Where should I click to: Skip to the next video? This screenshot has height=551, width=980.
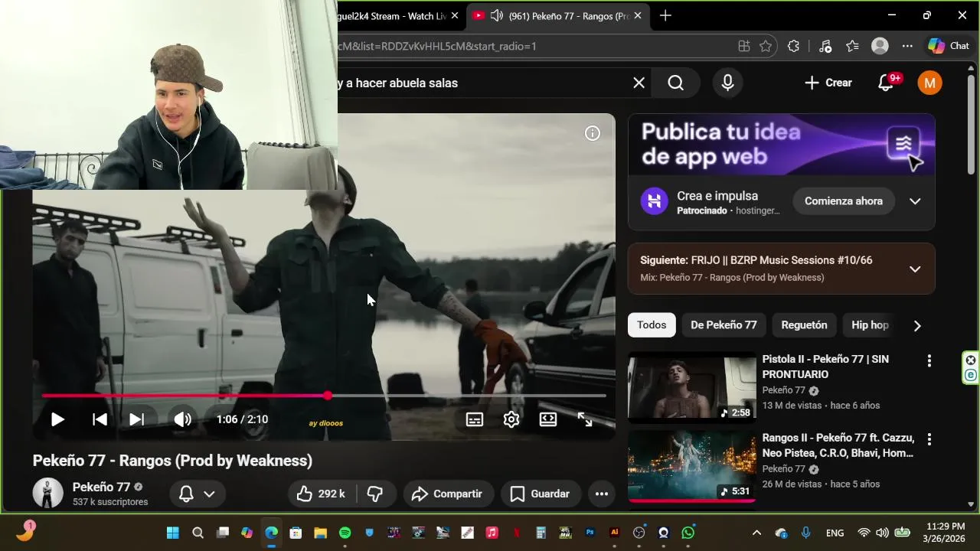point(136,419)
